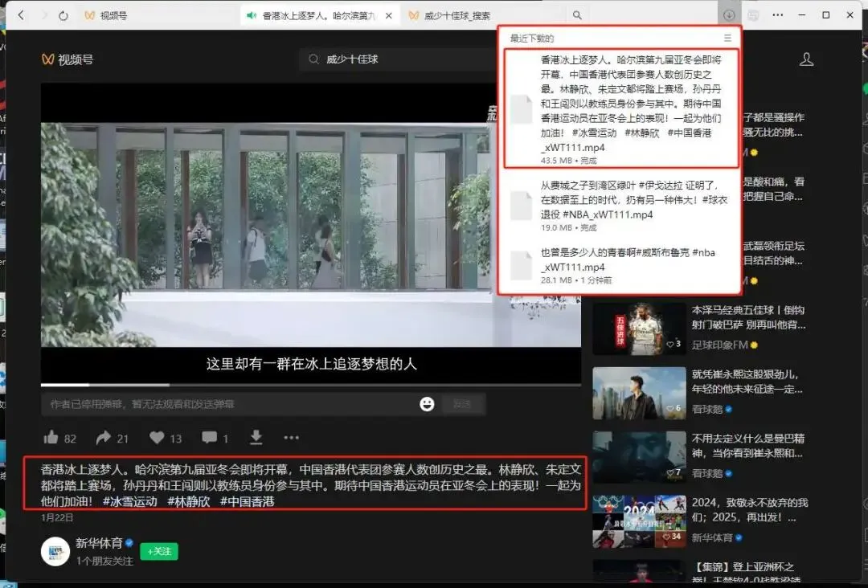Open the 新华体育 avatar
Viewport: 868px width, 588px height.
(55, 552)
